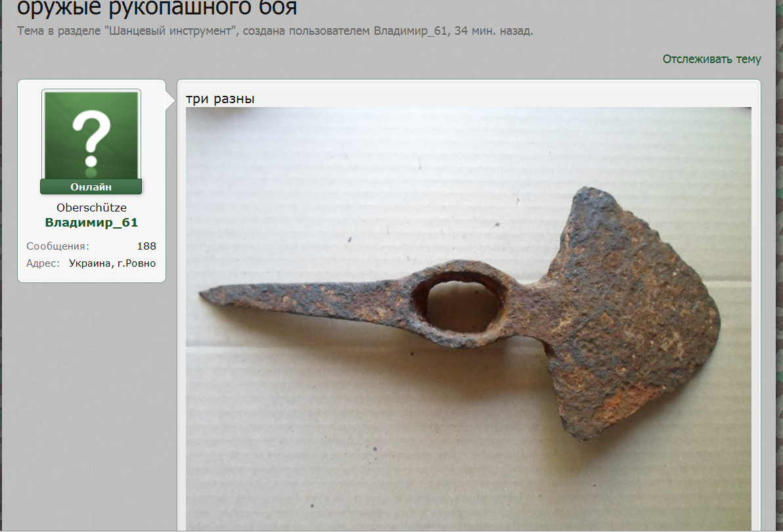Click the Сообщения: label

(58, 246)
